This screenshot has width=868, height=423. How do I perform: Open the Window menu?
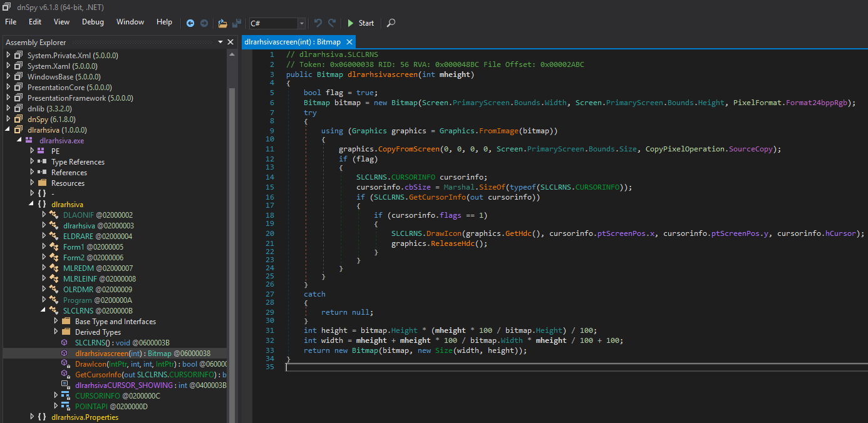coord(130,22)
